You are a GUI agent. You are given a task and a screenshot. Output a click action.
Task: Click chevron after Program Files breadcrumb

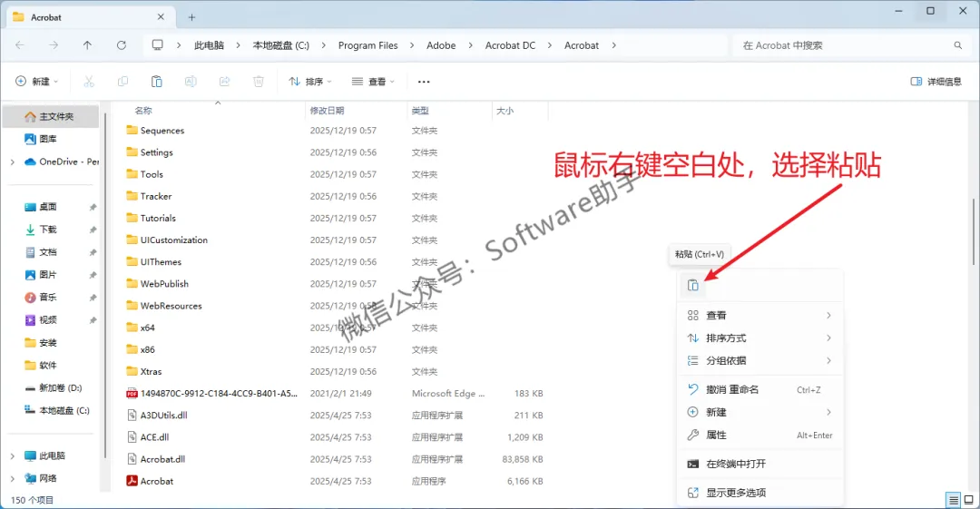[x=412, y=45]
